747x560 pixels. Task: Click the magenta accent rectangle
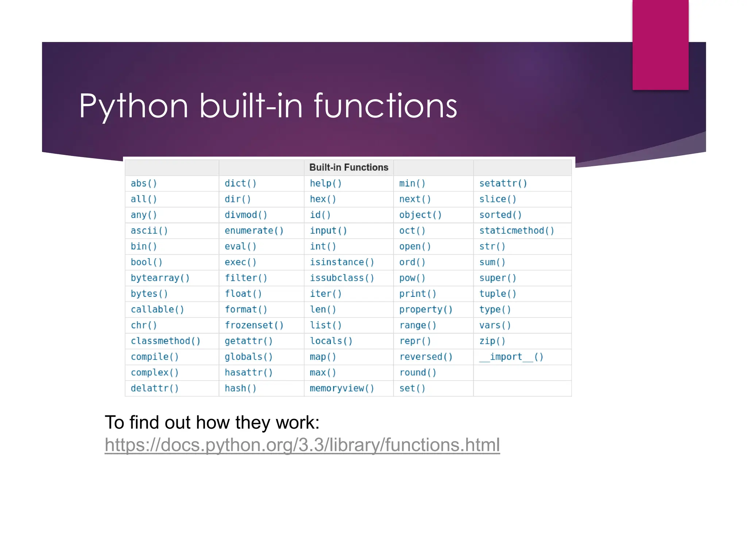660,44
